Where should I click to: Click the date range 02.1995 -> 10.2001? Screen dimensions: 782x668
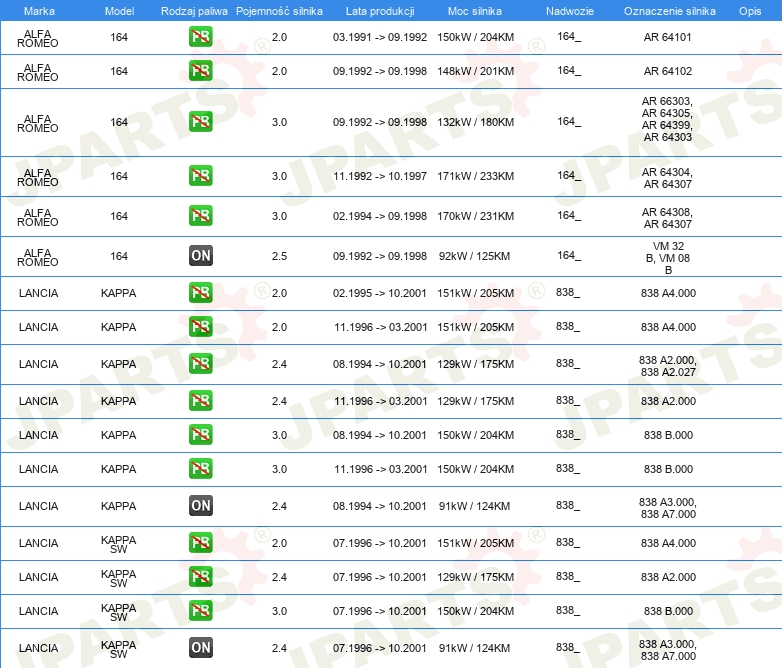pos(380,292)
